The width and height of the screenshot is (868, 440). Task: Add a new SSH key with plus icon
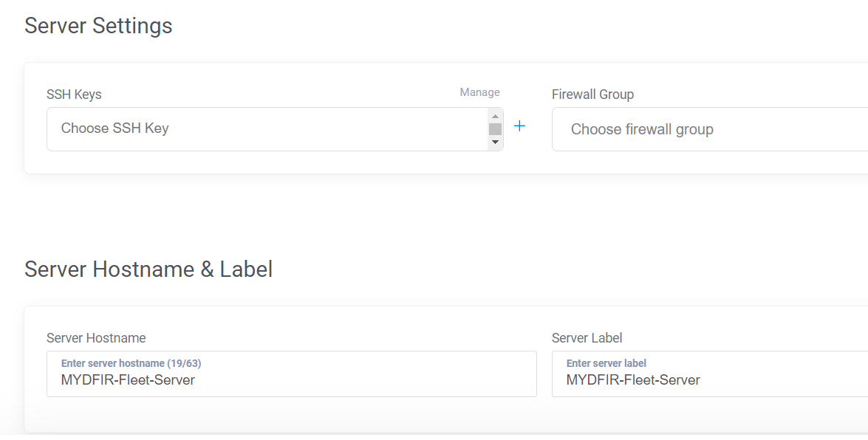519,126
